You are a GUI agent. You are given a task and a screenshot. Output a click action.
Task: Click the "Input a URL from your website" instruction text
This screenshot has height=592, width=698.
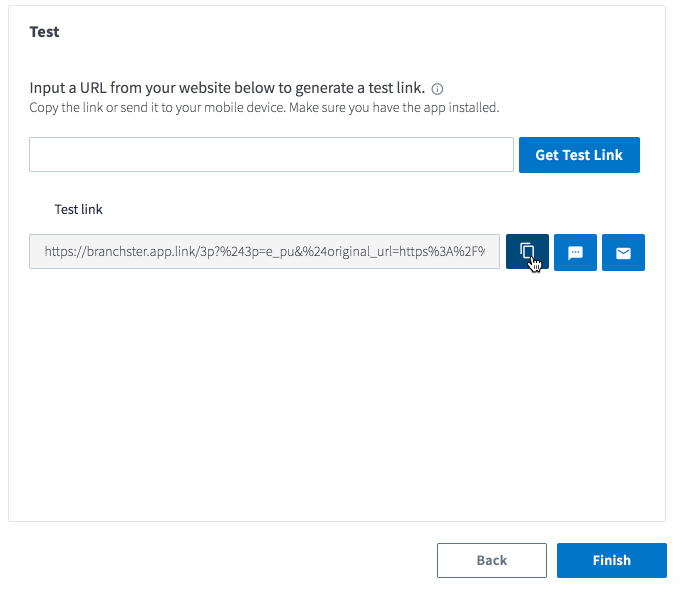pos(227,88)
